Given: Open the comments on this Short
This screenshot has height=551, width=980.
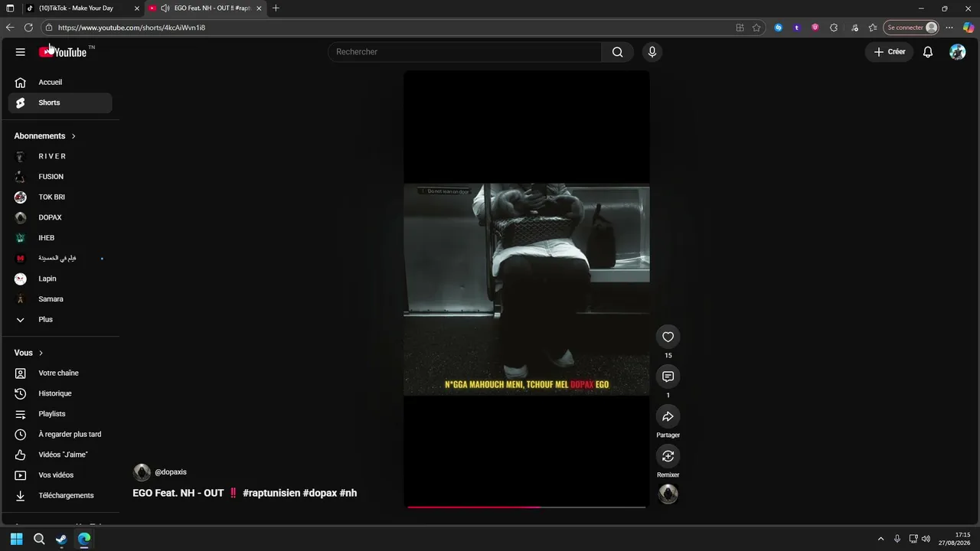Looking at the screenshot, I should pyautogui.click(x=668, y=377).
